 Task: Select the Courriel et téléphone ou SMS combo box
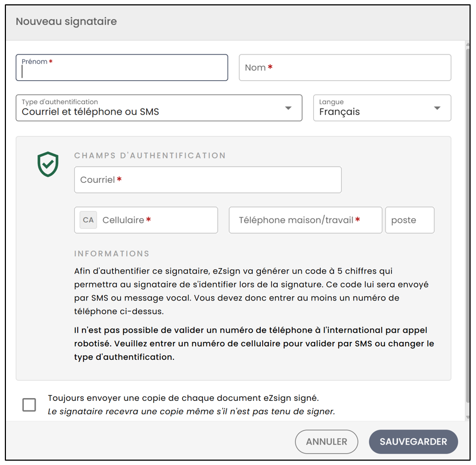pos(159,108)
